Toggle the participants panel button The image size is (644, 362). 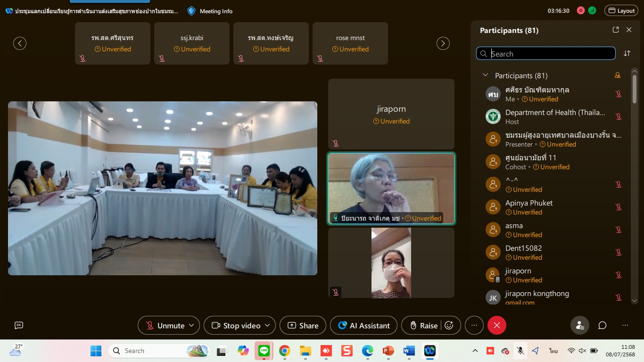pyautogui.click(x=580, y=325)
